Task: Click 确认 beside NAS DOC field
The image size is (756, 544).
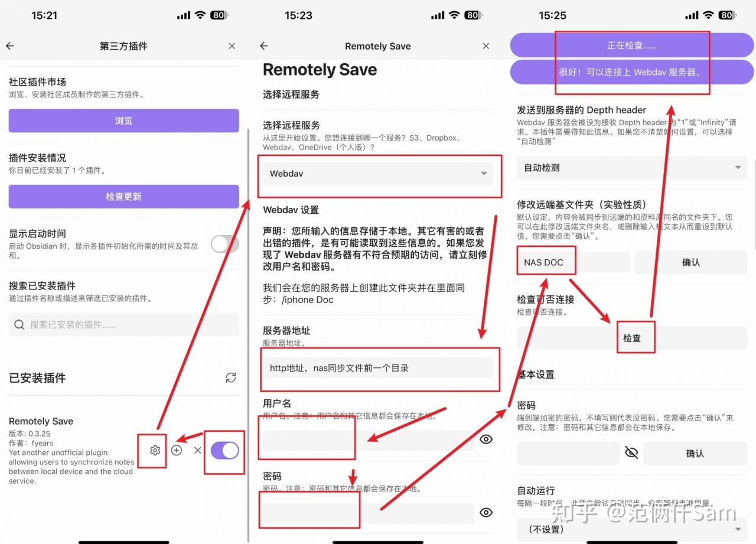Action: click(x=691, y=262)
